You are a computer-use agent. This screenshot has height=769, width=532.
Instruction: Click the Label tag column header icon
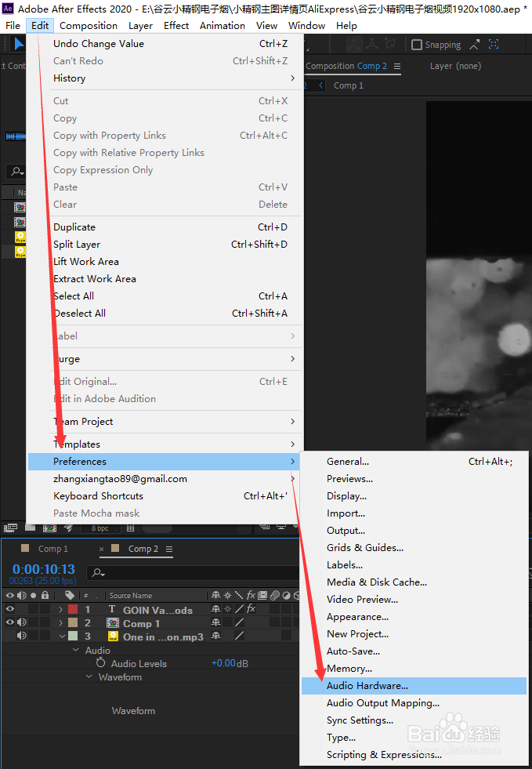tap(70, 596)
